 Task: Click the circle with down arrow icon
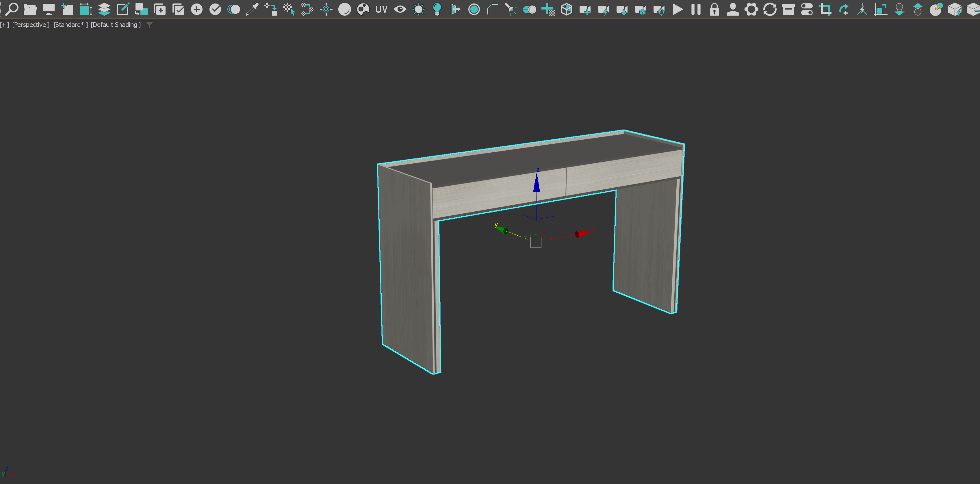point(899,9)
